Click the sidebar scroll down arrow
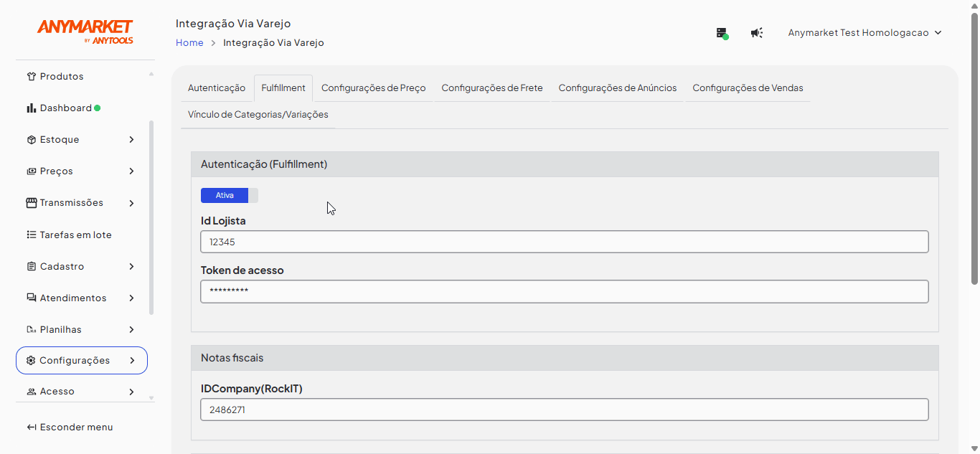This screenshot has width=980, height=454. pos(151,397)
